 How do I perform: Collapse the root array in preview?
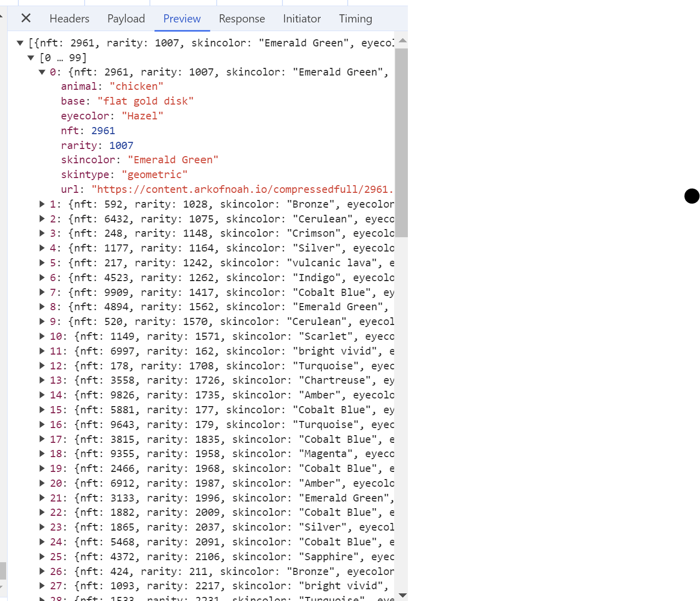20,43
